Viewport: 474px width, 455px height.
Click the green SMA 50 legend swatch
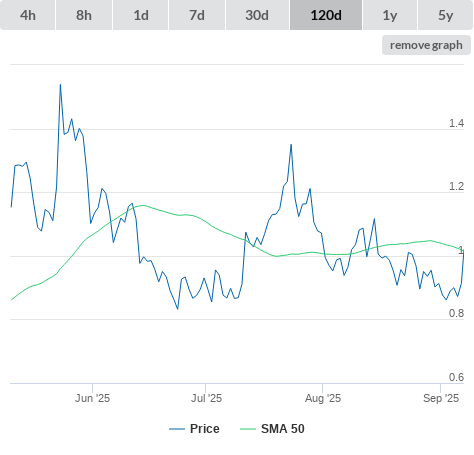pos(248,429)
